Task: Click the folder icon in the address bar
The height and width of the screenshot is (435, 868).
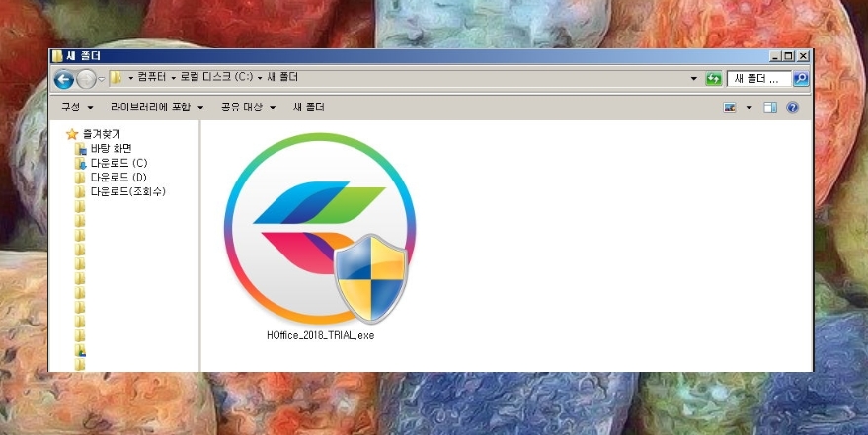Action: point(116,77)
